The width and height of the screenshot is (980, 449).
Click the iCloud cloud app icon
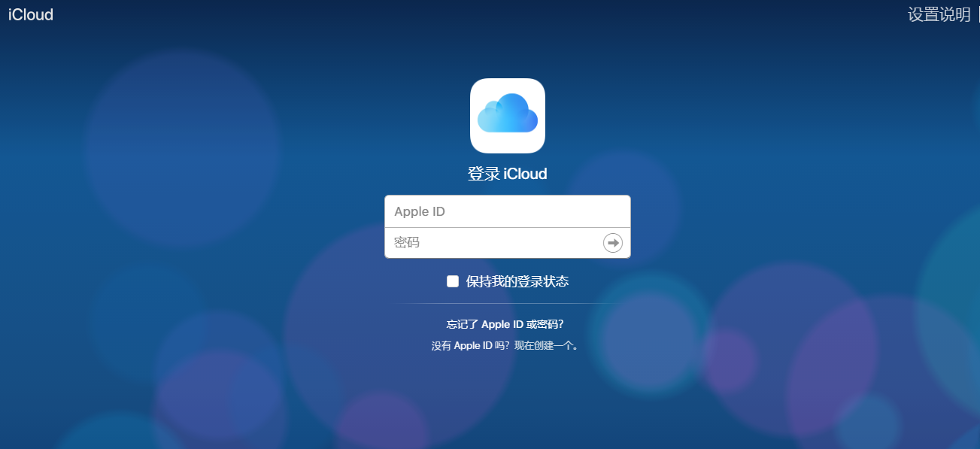coord(508,116)
